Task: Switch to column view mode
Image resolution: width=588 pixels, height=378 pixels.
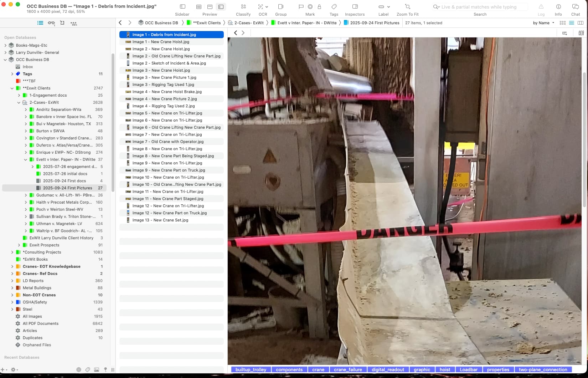Action: tap(581, 23)
